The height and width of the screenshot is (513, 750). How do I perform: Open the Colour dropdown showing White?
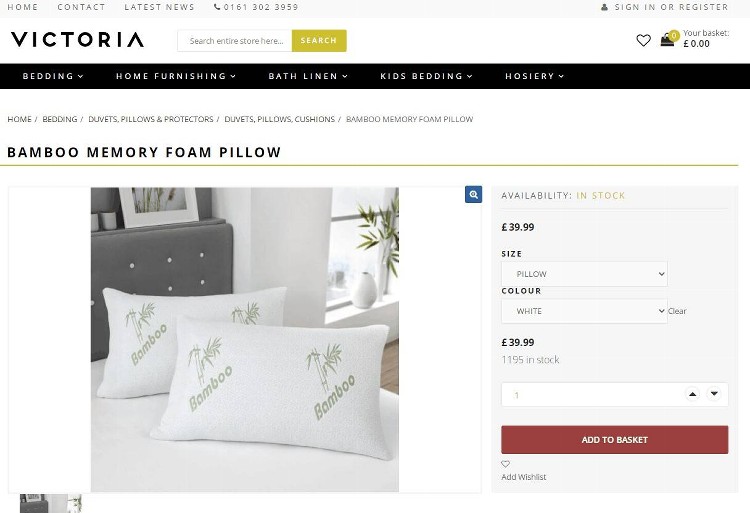pyautogui.click(x=584, y=311)
